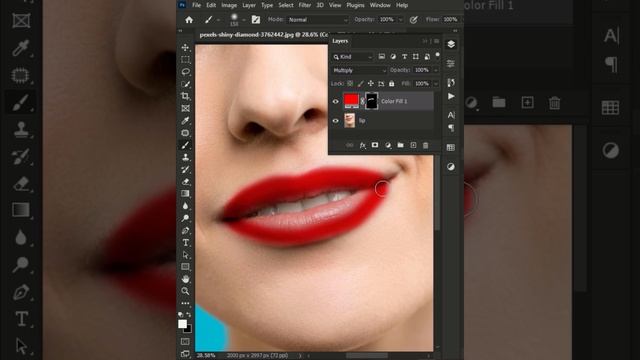The image size is (640, 360).
Task: Open the layer filter Kind dropdown
Action: click(x=353, y=57)
